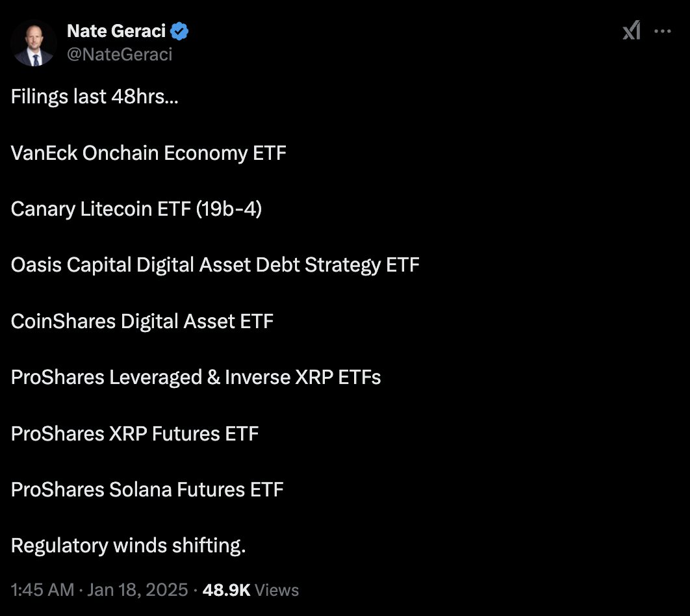690x616 pixels.
Task: Click the ProShares Leveraged & Inverse XRP line
Action: pyautogui.click(x=196, y=377)
